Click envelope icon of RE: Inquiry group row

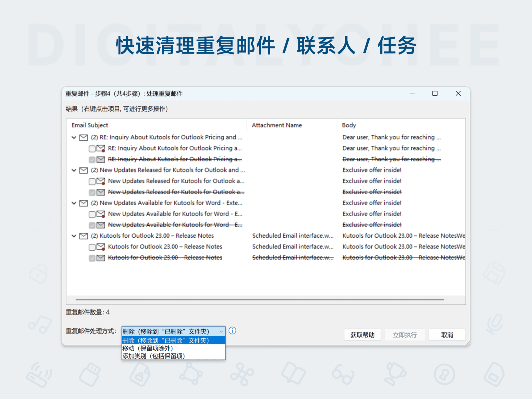pos(84,137)
